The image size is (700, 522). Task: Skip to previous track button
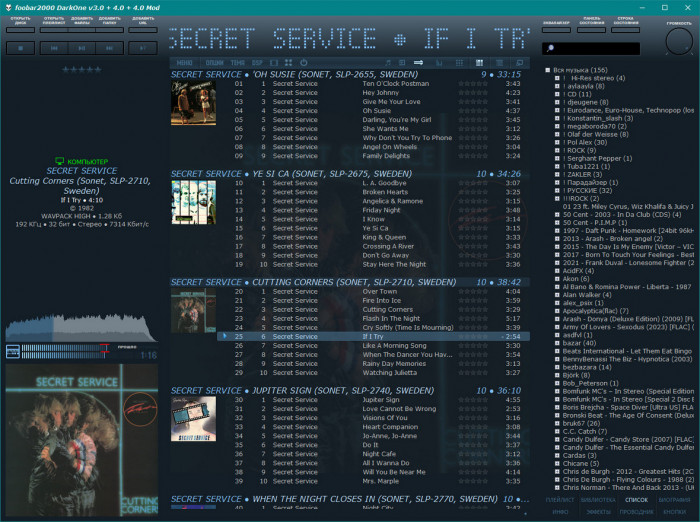pos(54,48)
